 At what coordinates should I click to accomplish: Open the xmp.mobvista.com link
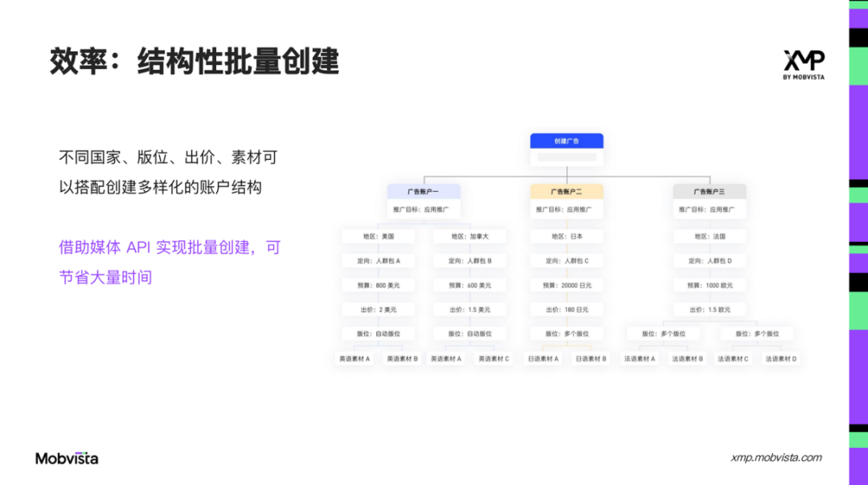tap(777, 458)
